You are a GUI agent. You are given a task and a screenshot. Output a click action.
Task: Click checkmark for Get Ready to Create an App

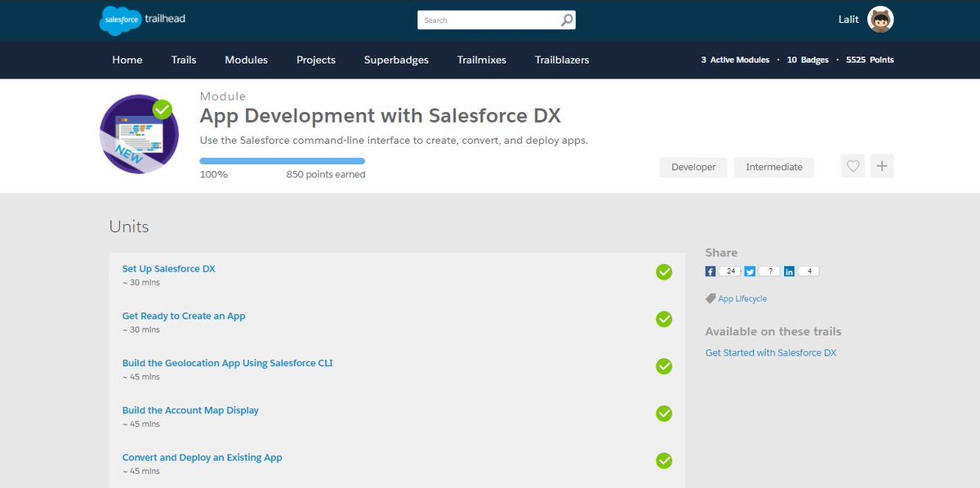[x=664, y=320]
